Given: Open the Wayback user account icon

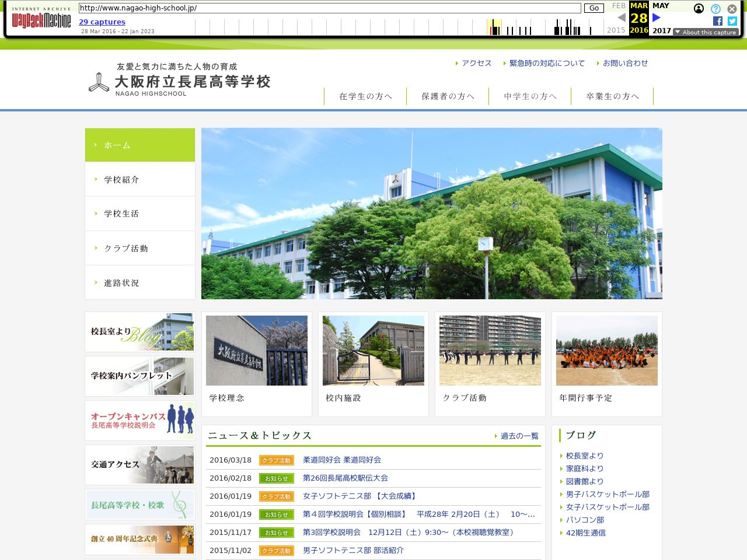Looking at the screenshot, I should (699, 9).
